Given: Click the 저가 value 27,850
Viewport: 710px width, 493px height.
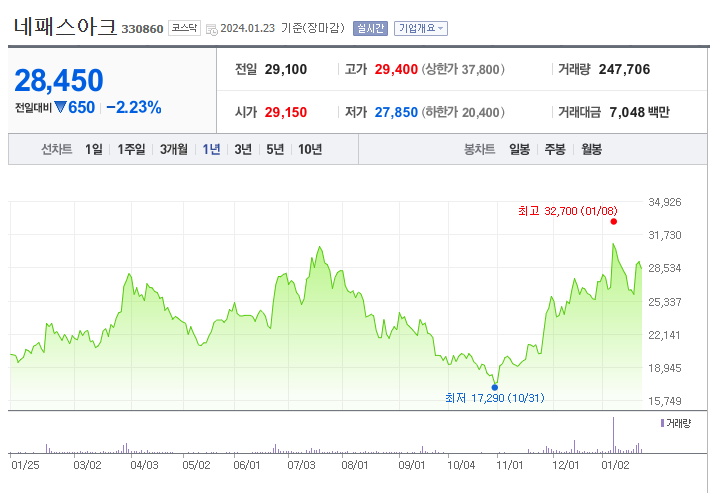Looking at the screenshot, I should pyautogui.click(x=396, y=112).
